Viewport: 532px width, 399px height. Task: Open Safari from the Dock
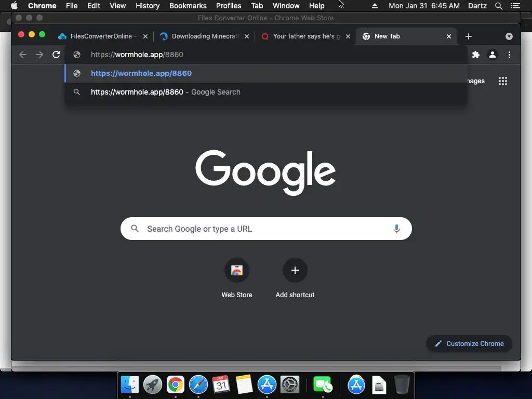[198, 385]
